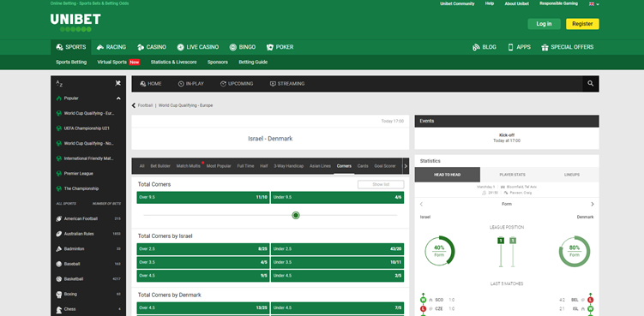Collapse the Popular section chevron
Image resolution: width=644 pixels, height=316 pixels.
pyautogui.click(x=118, y=98)
